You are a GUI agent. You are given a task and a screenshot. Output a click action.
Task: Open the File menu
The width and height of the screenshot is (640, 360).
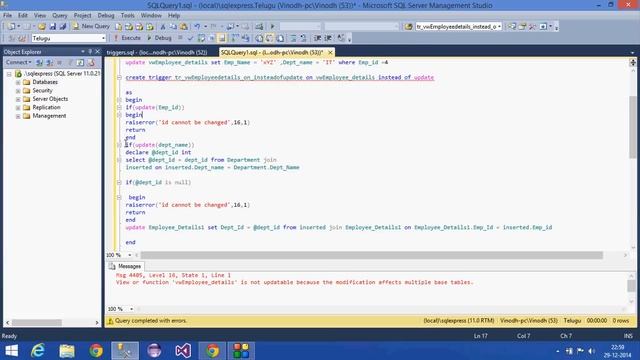7,16
